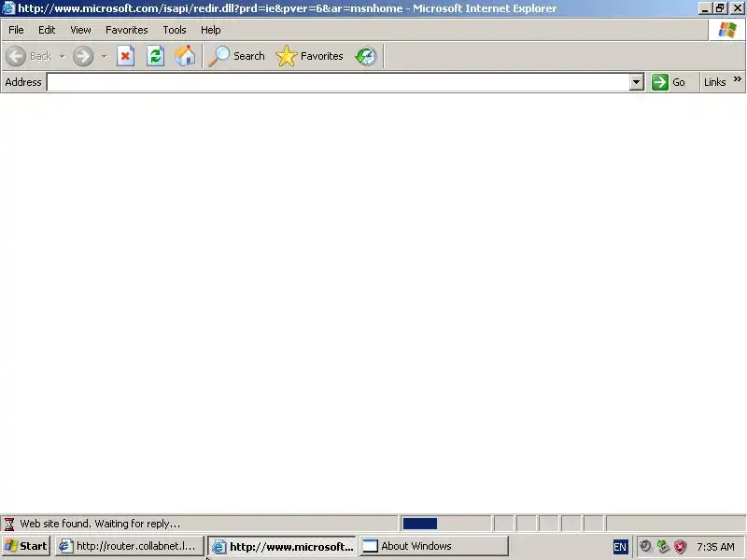Open the Back history dropdown arrow
Viewport: 747px width, 560px height.
click(62, 56)
